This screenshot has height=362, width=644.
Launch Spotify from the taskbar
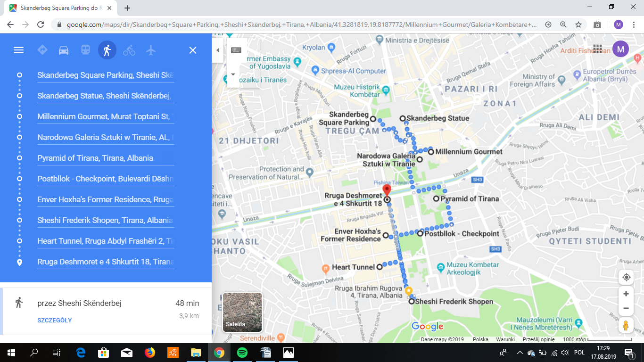click(x=242, y=352)
